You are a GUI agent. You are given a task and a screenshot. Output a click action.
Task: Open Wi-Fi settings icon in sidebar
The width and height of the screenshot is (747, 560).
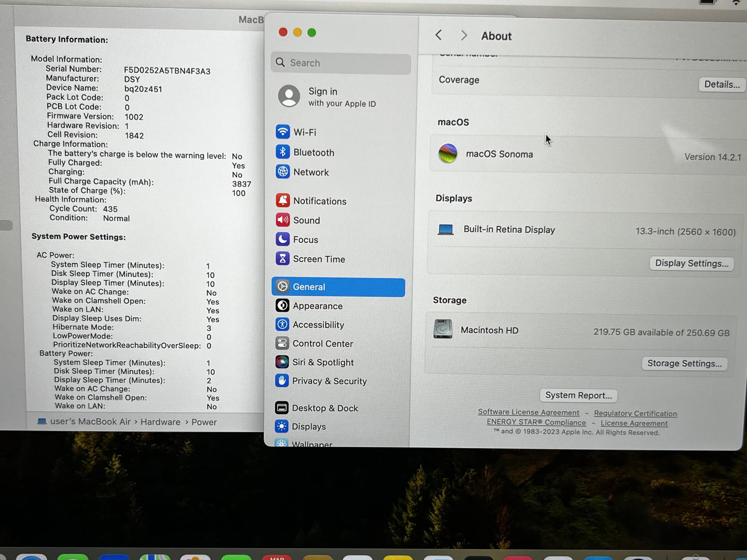(x=283, y=132)
